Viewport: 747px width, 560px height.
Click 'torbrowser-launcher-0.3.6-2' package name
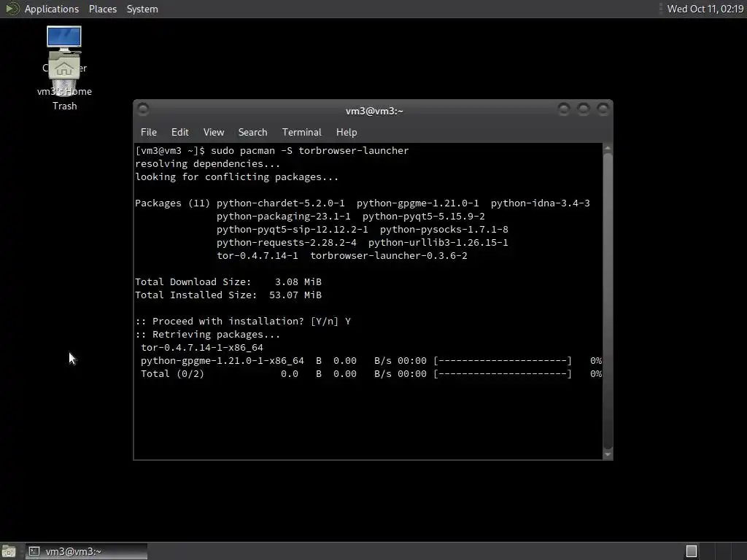389,256
